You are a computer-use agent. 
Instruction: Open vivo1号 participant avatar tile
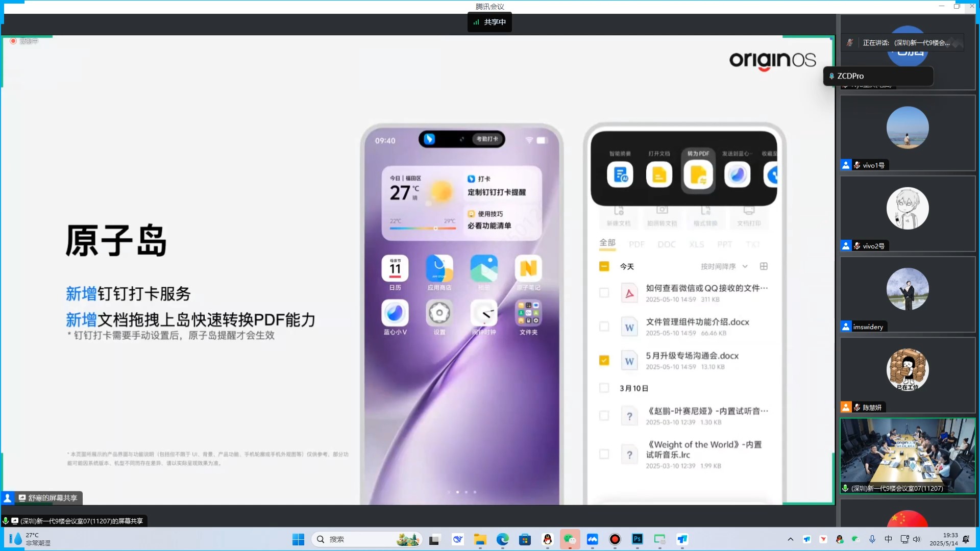tap(908, 128)
